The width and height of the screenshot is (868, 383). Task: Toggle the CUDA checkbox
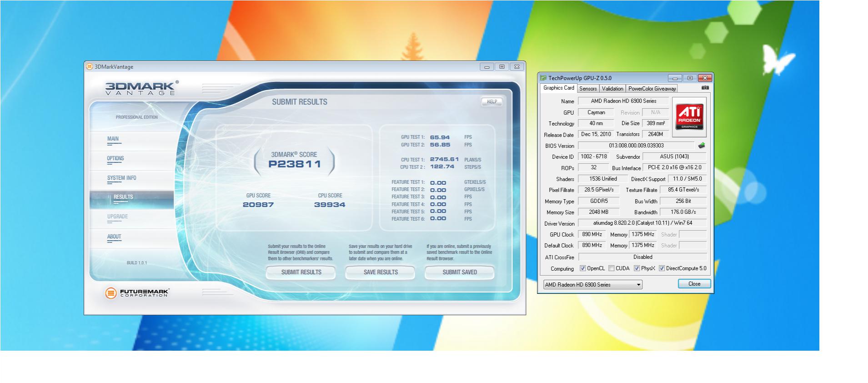[x=611, y=268]
